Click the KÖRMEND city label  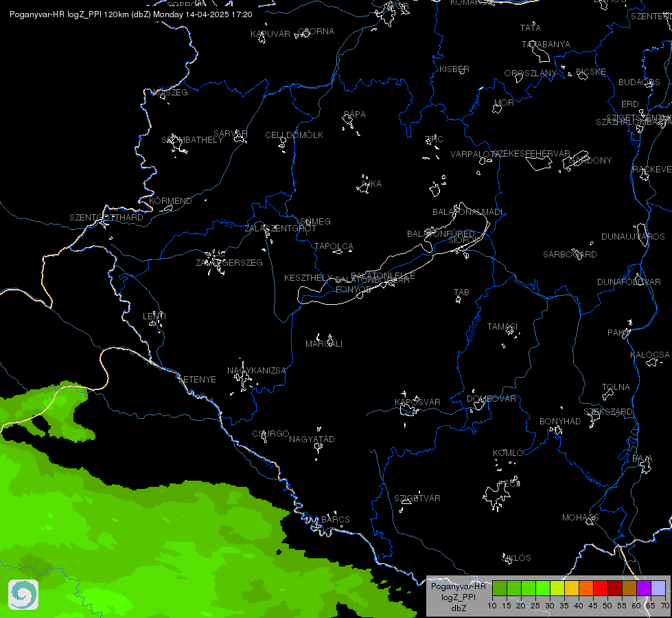click(x=170, y=201)
